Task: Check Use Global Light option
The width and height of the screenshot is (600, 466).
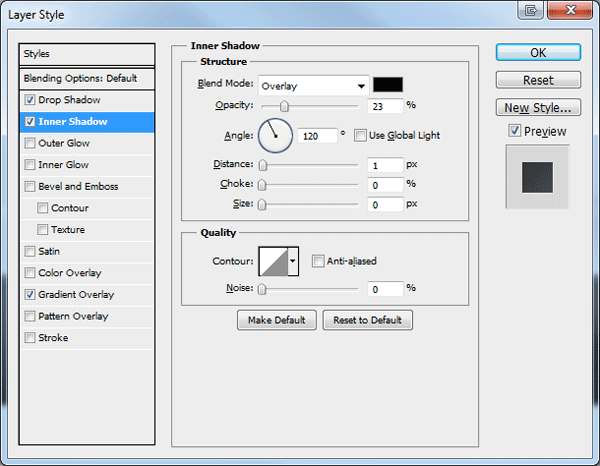Action: coord(360,135)
